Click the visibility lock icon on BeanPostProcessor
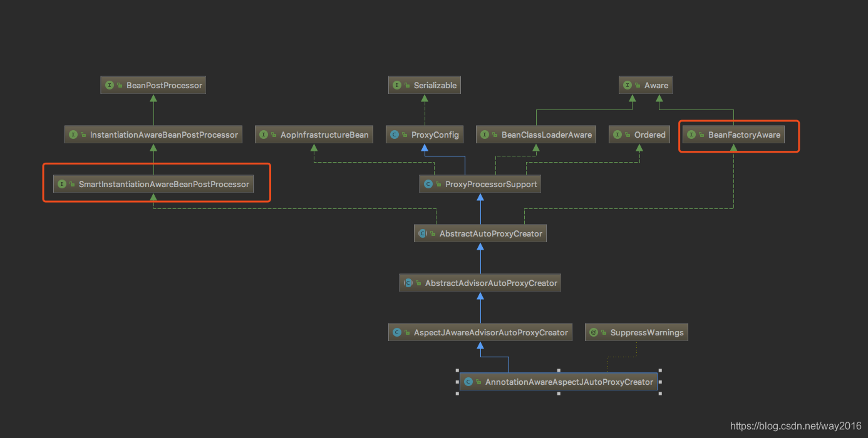Image resolution: width=868 pixels, height=438 pixels. [120, 86]
